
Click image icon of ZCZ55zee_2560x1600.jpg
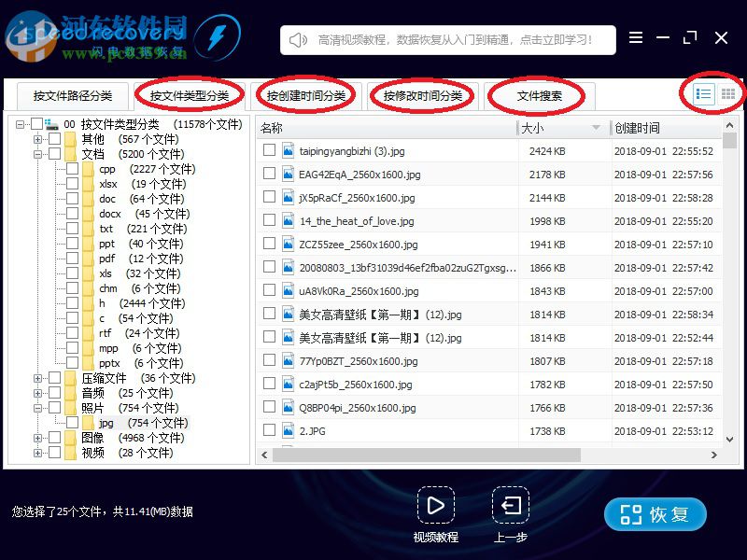click(288, 245)
